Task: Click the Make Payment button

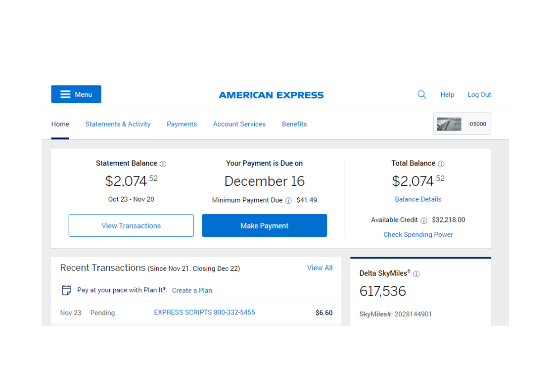Action: 265,225
